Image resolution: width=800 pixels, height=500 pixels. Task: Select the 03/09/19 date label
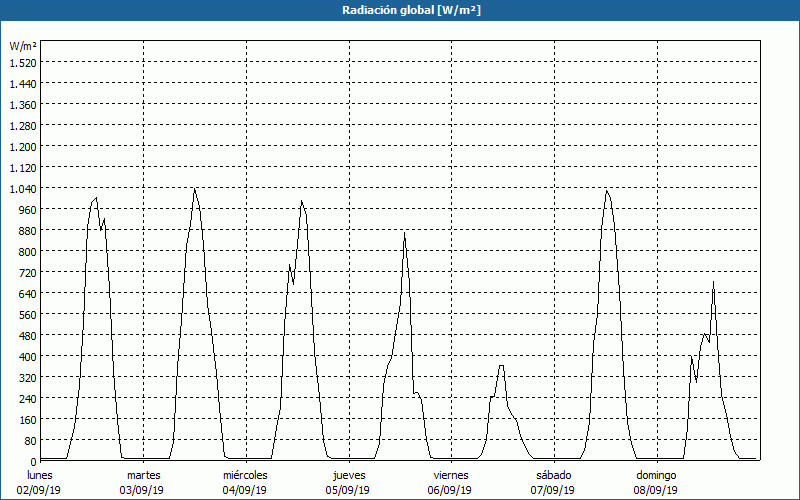(x=142, y=490)
